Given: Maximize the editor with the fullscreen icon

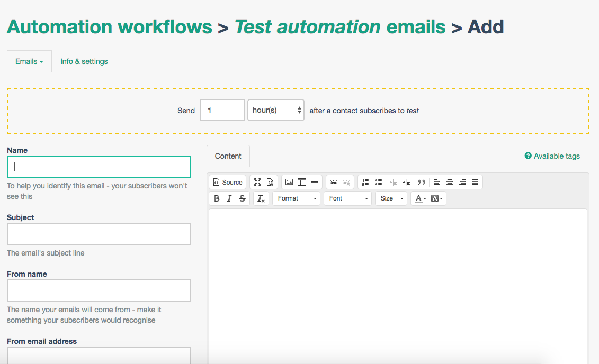Looking at the screenshot, I should (257, 182).
